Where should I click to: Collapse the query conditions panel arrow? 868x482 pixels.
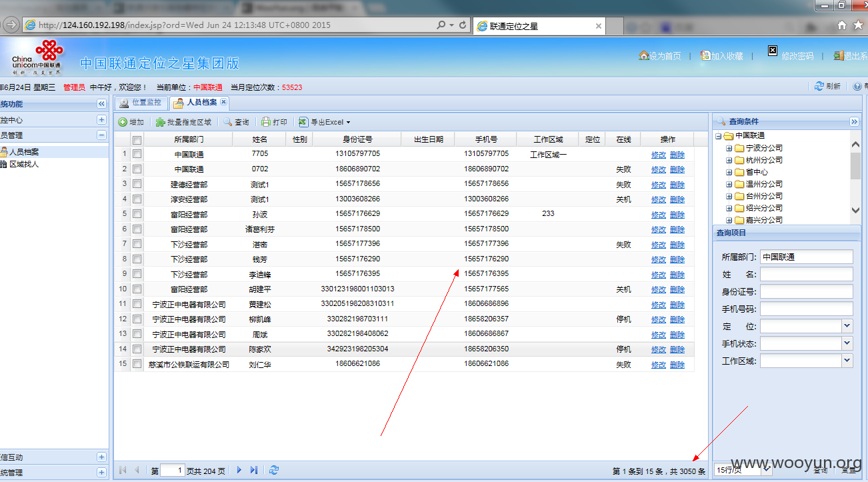(x=854, y=122)
